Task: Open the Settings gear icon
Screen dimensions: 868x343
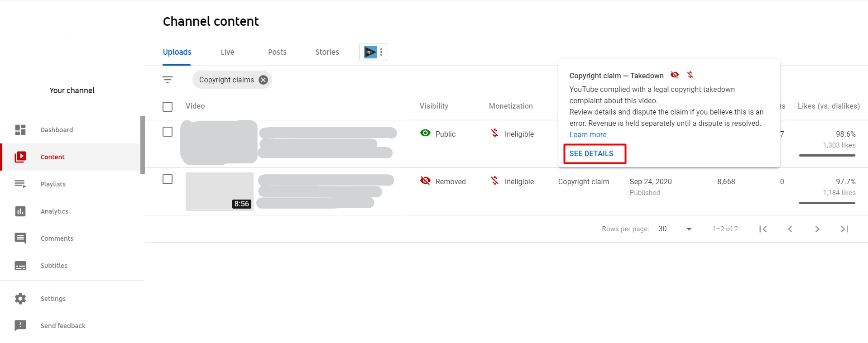Action: [20, 299]
